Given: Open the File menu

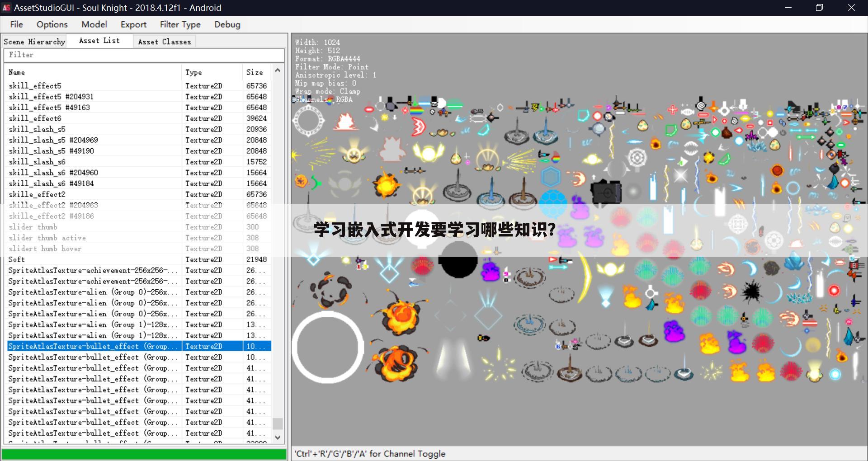Looking at the screenshot, I should 16,24.
